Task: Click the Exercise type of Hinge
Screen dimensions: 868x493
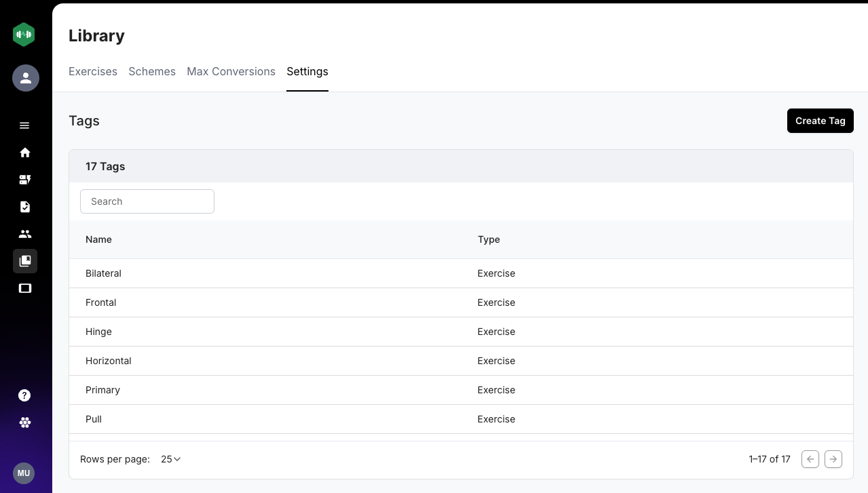Action: coord(496,332)
